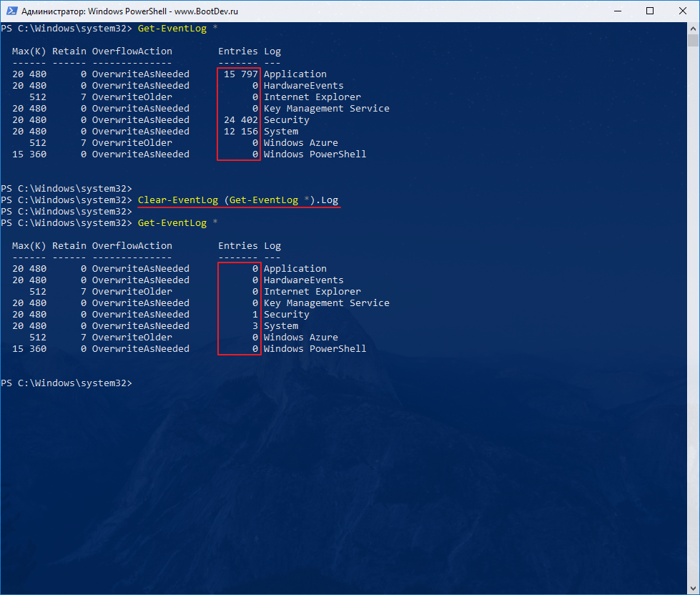Click the 15 797 entries value

coord(241,74)
